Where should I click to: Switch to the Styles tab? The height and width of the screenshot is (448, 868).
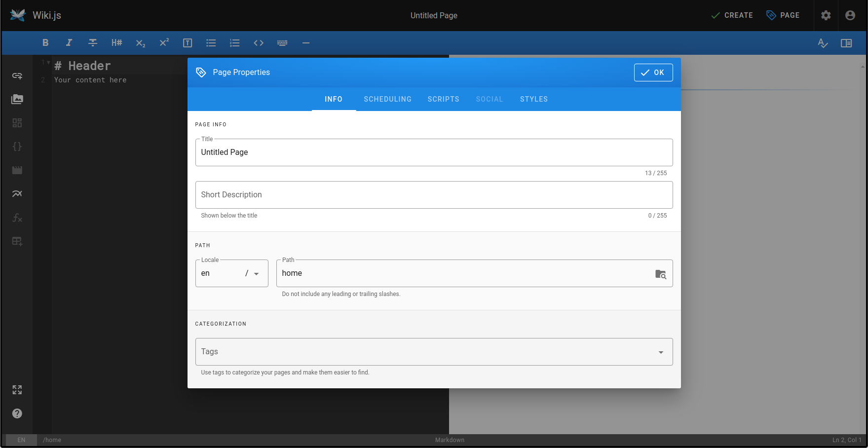coord(533,99)
